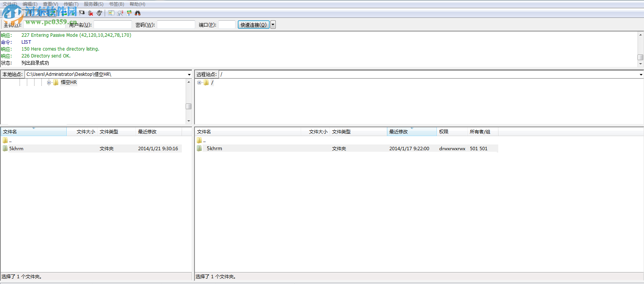This screenshot has width=644, height=284.
Task: Open the 查看(V) menu
Action: (51, 4)
